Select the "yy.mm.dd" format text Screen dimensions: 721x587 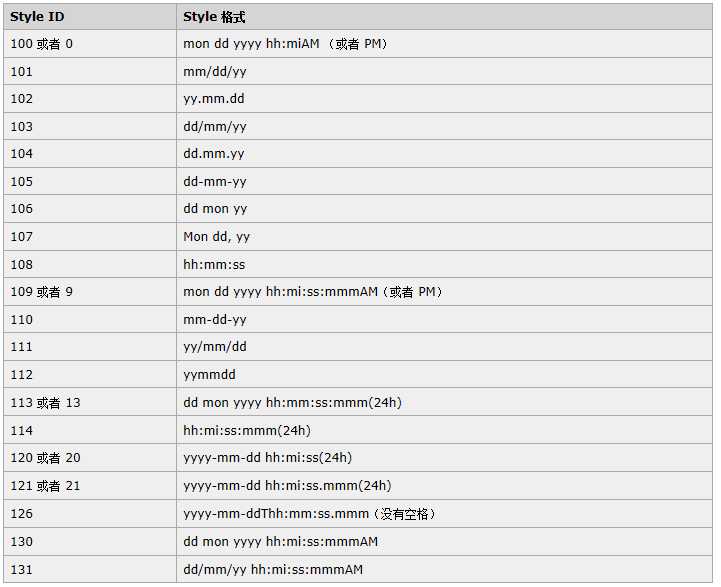pyautogui.click(x=214, y=99)
